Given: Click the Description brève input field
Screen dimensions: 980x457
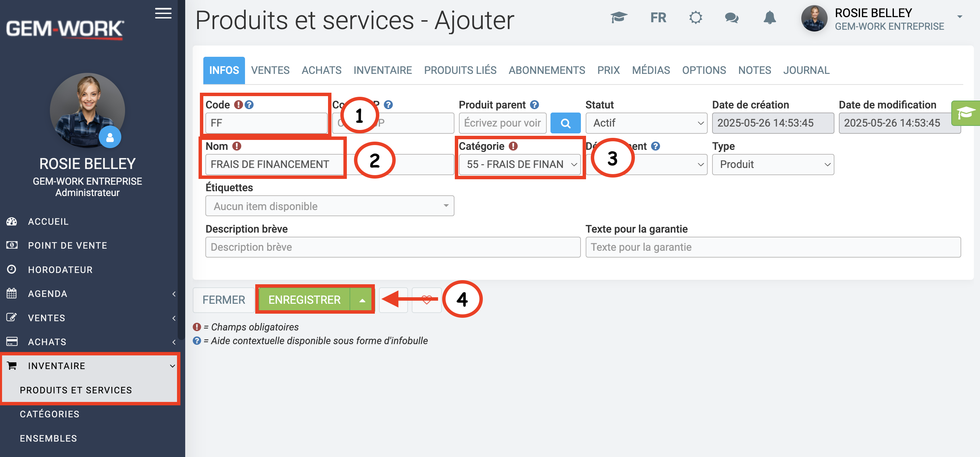Looking at the screenshot, I should pyautogui.click(x=393, y=247).
